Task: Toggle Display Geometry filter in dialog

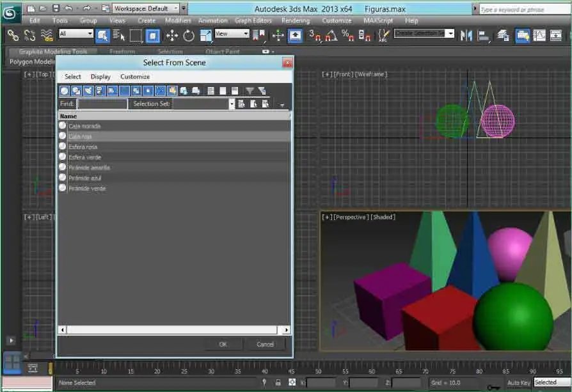Action: [x=65, y=91]
